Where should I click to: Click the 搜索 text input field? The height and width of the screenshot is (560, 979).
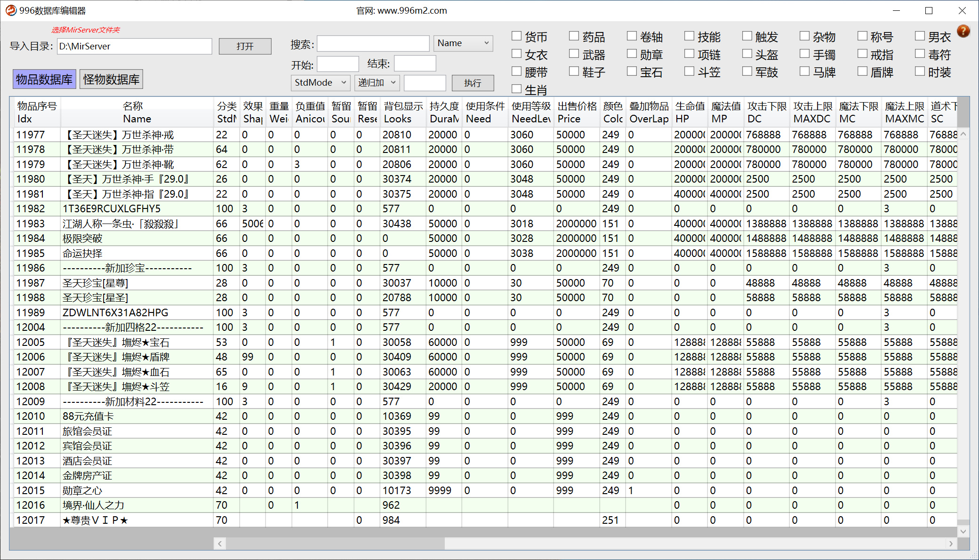373,43
